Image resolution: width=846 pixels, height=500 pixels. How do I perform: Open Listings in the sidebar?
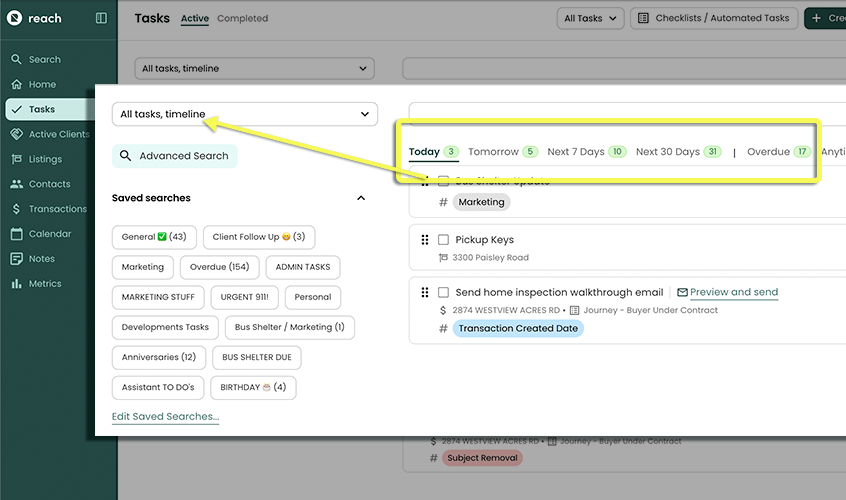point(44,159)
